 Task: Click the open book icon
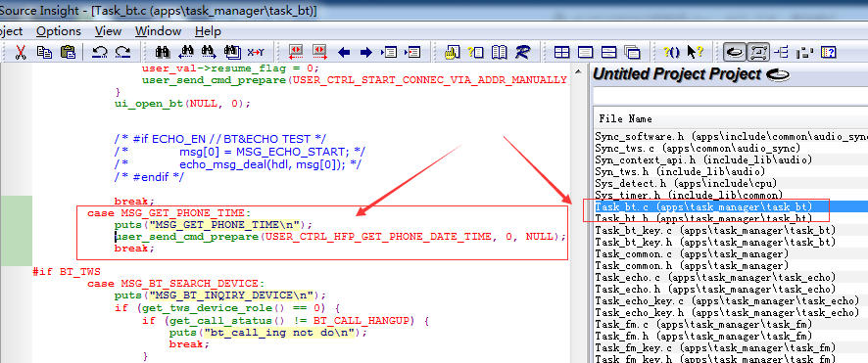click(x=500, y=53)
